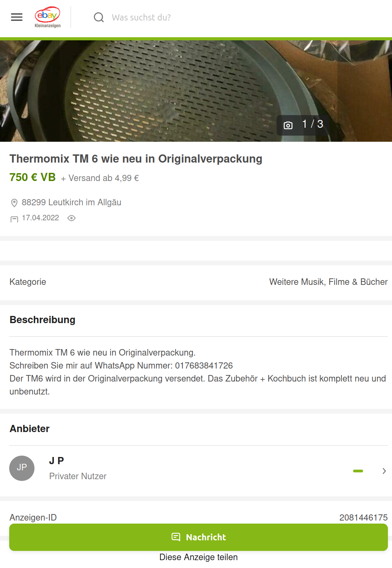Click the eBay Kleinanzeigen logo

(x=47, y=17)
